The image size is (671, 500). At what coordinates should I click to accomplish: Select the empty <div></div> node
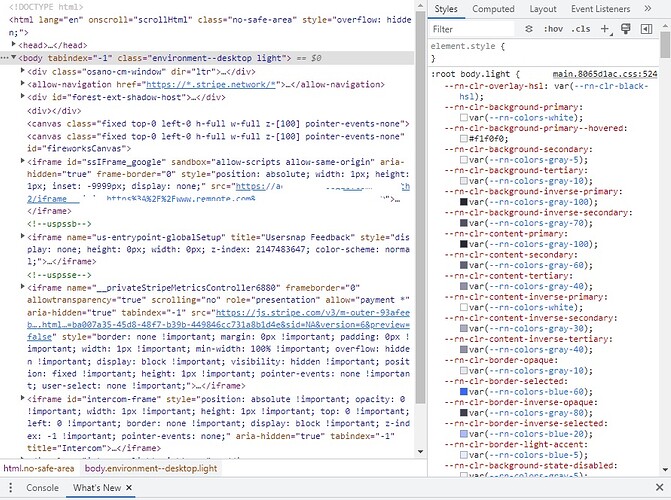click(x=54, y=111)
